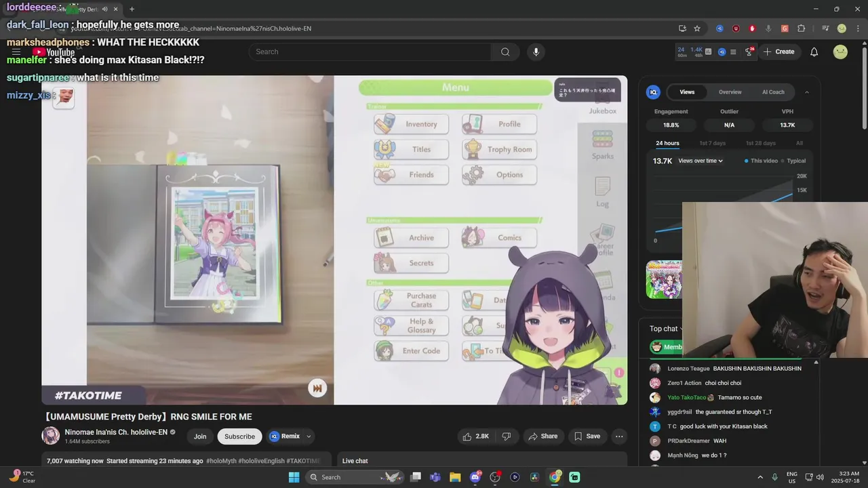Click the YouTube search microphone icon
Viewport: 868px width, 488px height.
click(x=536, y=52)
